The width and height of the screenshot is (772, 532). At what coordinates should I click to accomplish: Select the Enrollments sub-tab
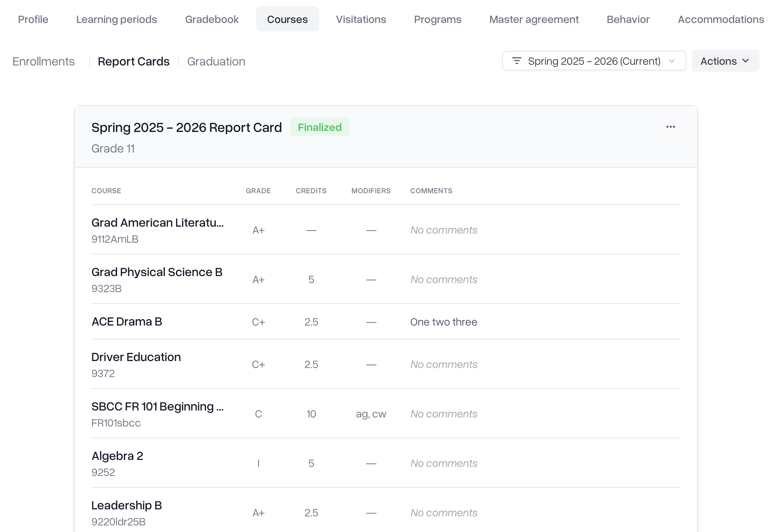(x=44, y=61)
